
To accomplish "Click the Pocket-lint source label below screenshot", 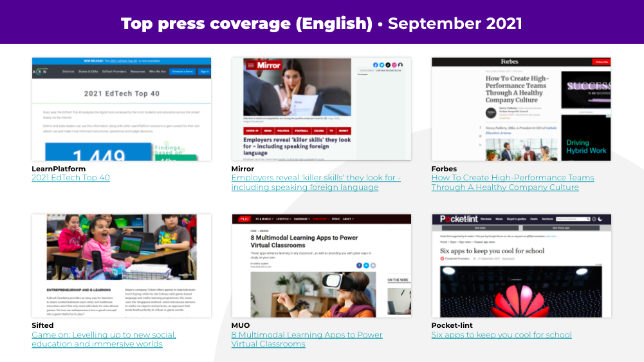I will click(x=452, y=325).
